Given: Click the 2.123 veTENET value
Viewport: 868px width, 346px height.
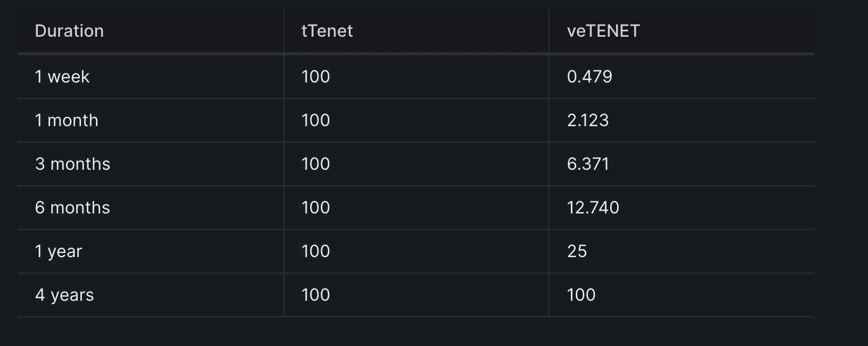Looking at the screenshot, I should pyautogui.click(x=588, y=120).
